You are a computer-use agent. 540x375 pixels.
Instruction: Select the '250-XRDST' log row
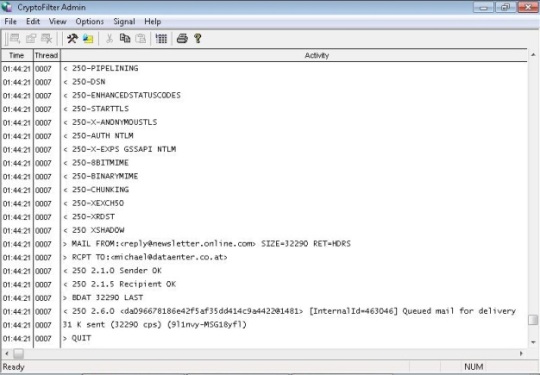tap(264, 217)
